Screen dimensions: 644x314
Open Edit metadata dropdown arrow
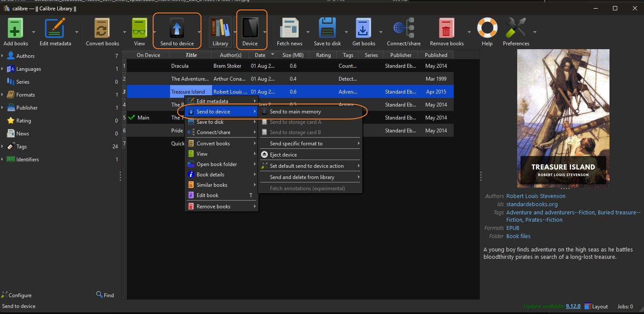coord(77,32)
